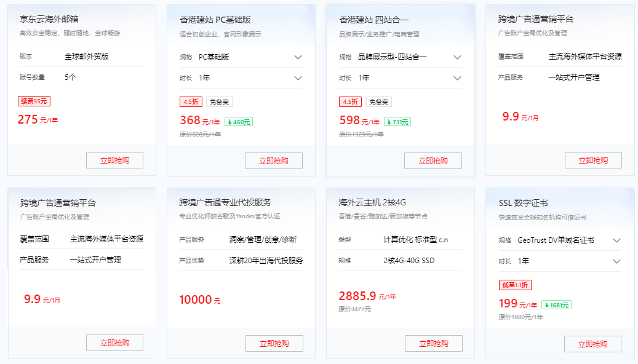Click the red 低至1.1折 badge
This screenshot has width=638, height=364.
514,285
